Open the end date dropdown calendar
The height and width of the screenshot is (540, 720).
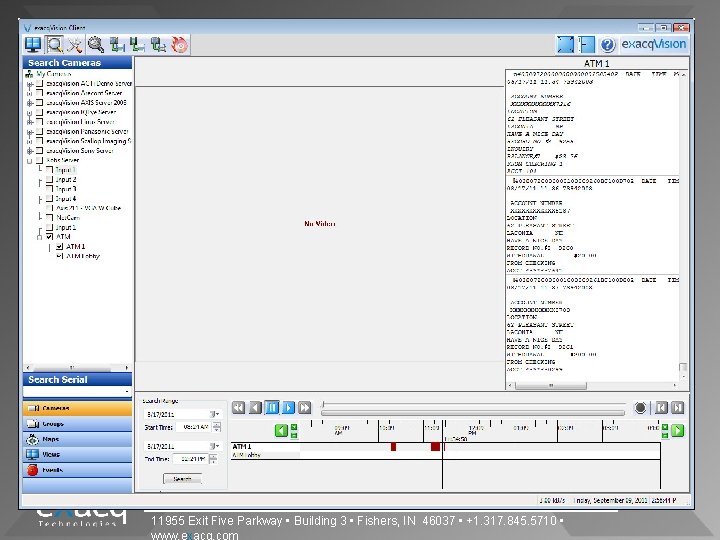[214, 446]
